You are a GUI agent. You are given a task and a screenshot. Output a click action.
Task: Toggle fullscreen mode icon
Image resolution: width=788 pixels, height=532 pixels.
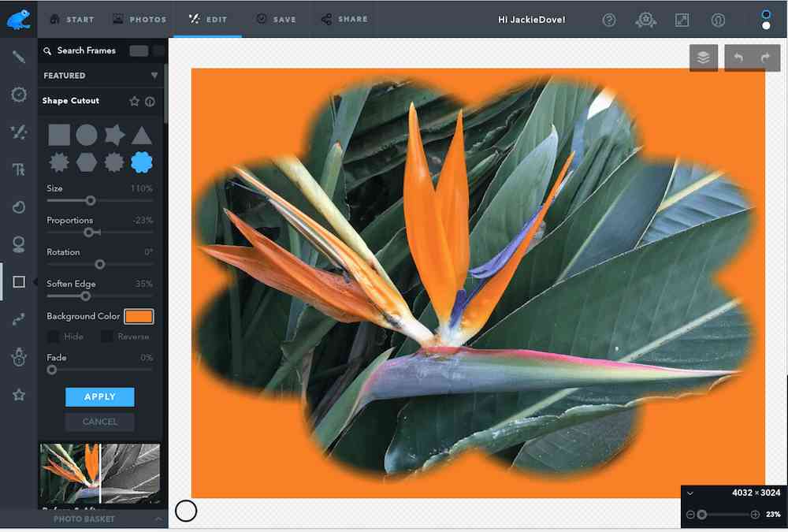682,20
